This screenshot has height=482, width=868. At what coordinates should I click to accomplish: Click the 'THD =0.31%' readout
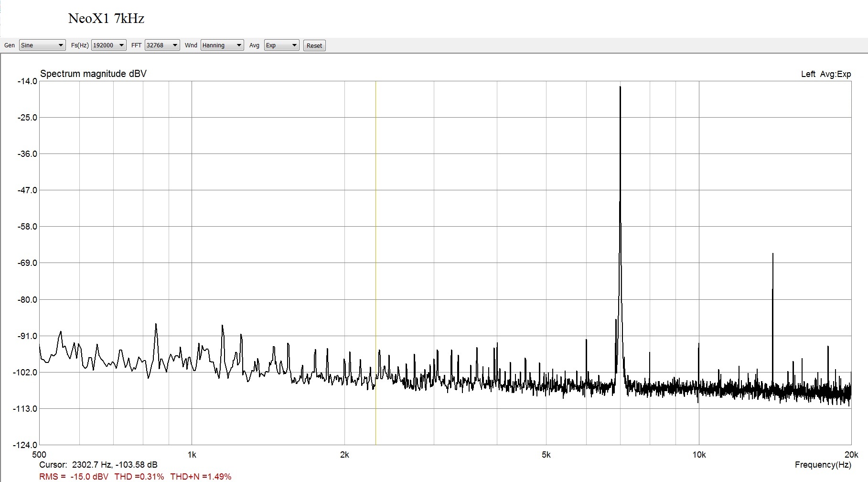tap(139, 477)
